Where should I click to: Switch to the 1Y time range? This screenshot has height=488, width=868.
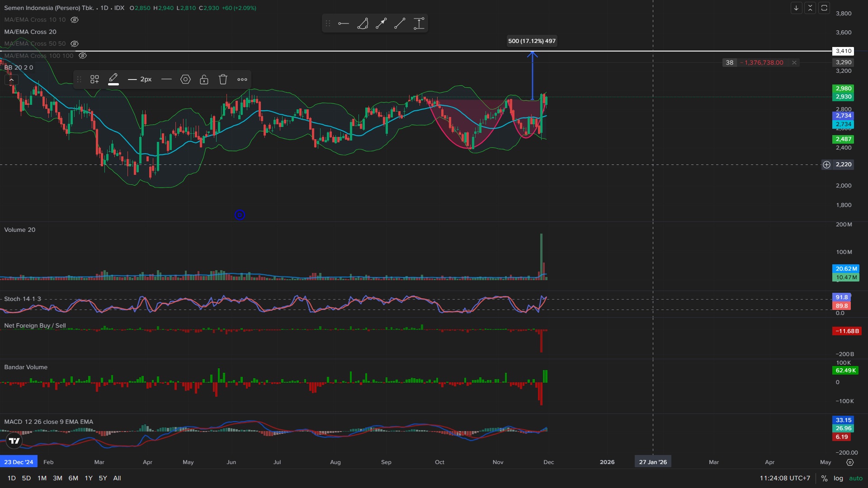(89, 478)
